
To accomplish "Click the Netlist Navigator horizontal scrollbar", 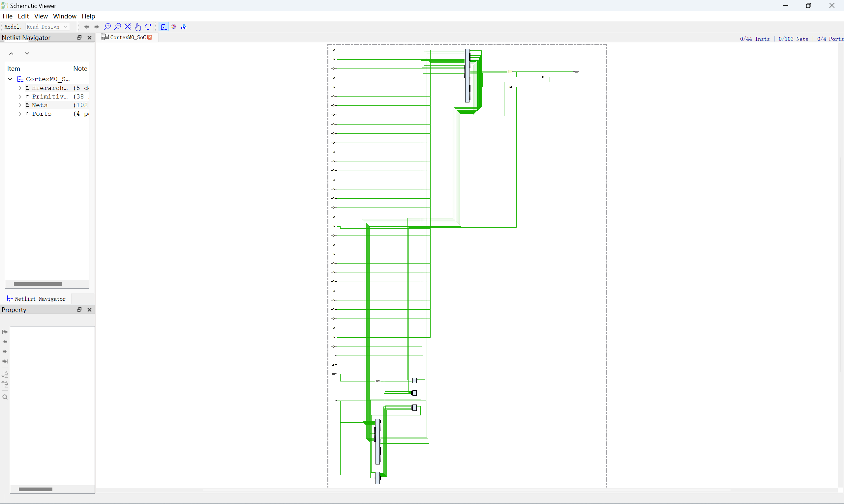I will 38,284.
